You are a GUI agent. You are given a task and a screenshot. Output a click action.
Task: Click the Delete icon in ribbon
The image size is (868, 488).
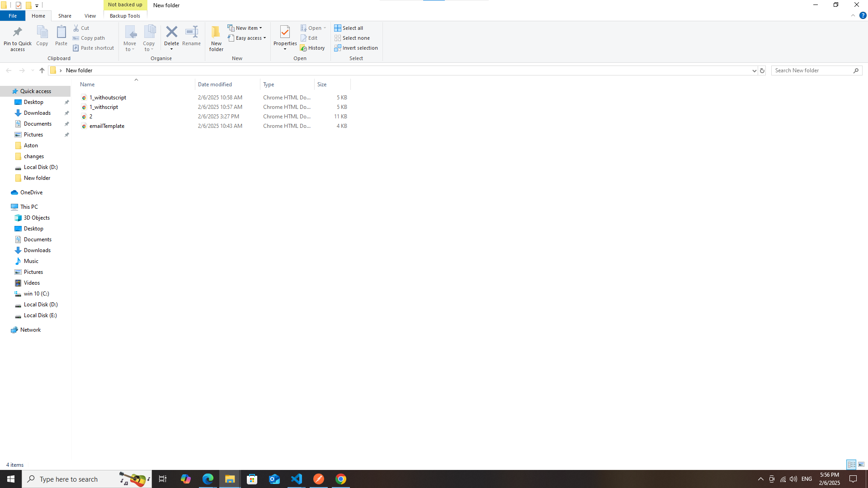(171, 32)
